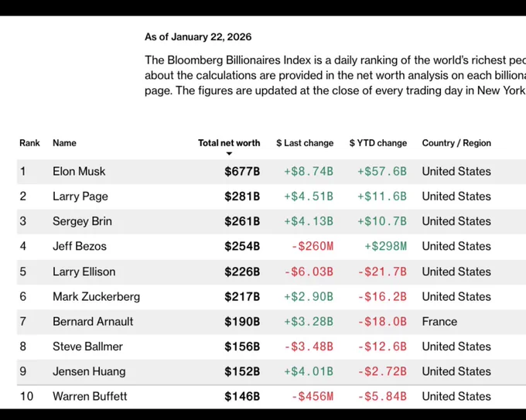
Task: Open Larry Page's profile
Action: click(80, 196)
